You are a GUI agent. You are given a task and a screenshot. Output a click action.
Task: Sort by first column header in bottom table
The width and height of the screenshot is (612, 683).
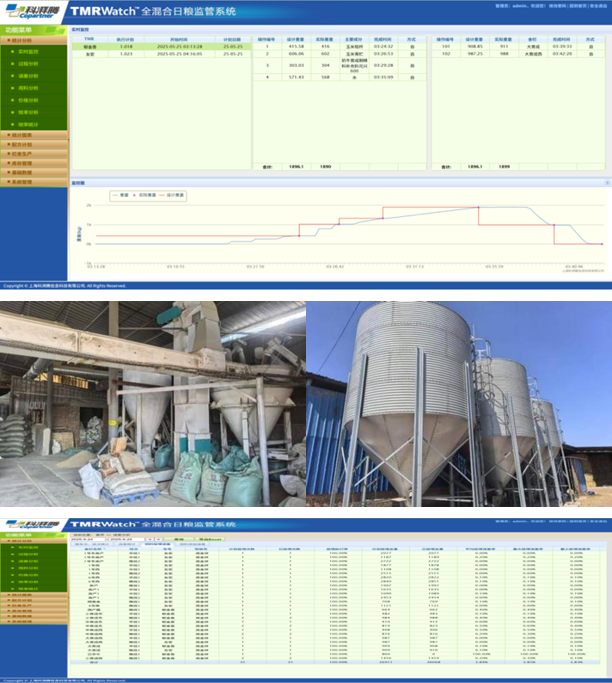94,549
